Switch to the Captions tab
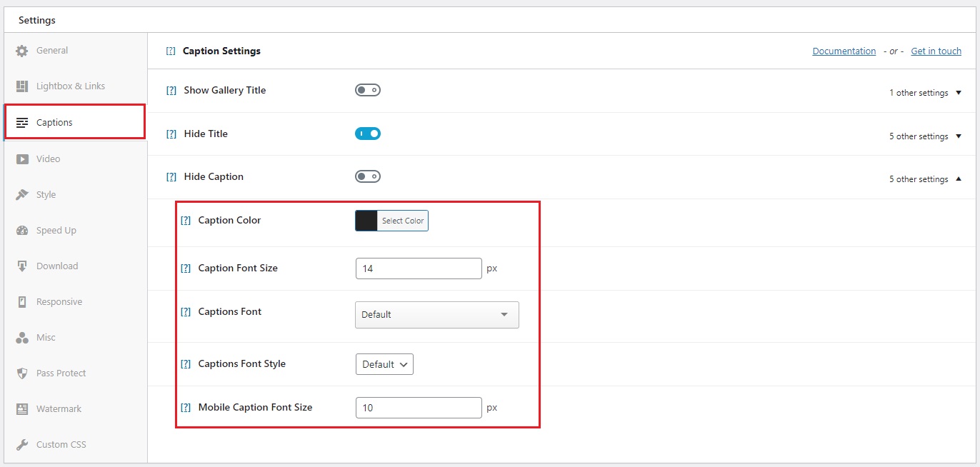 (x=53, y=122)
